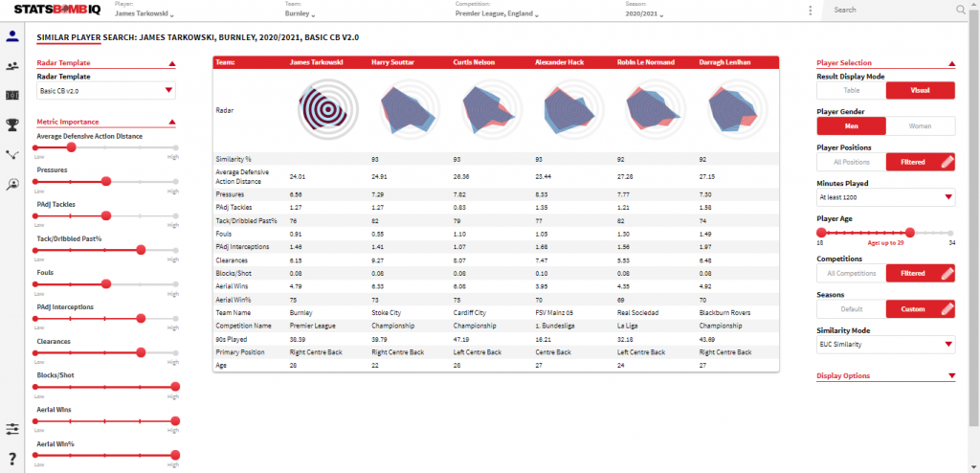The width and height of the screenshot is (980, 473).
Task: Click Alexander Hack radar chart
Action: [573, 110]
